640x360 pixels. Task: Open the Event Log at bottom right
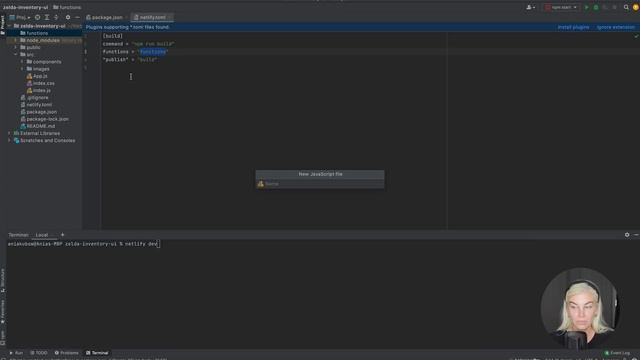617,353
